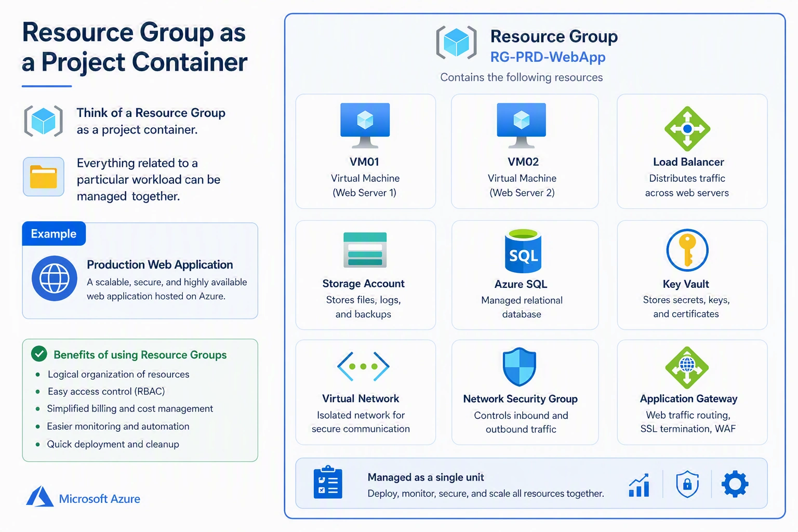Click the blue gear icon
Image resolution: width=798 pixels, height=532 pixels.
pos(735,484)
